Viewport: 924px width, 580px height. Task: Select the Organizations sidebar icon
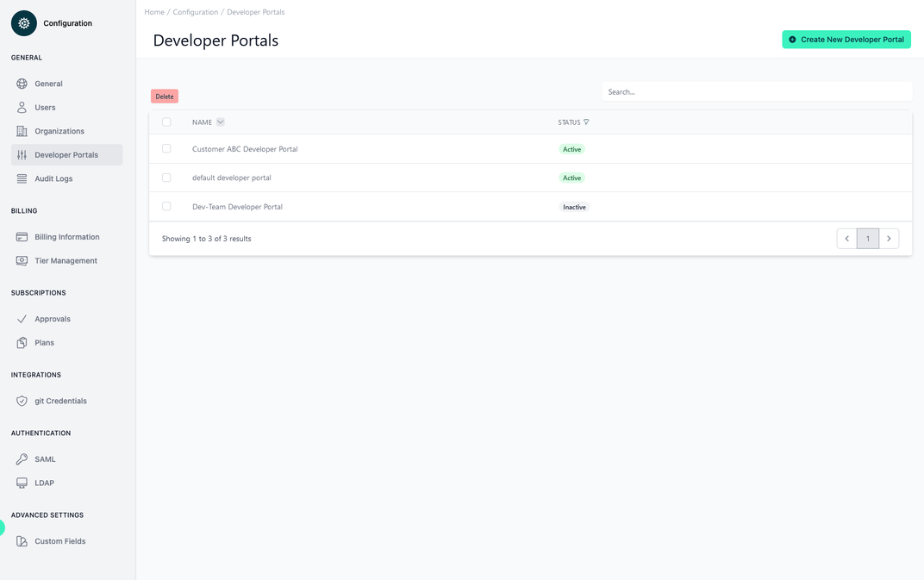(x=22, y=130)
